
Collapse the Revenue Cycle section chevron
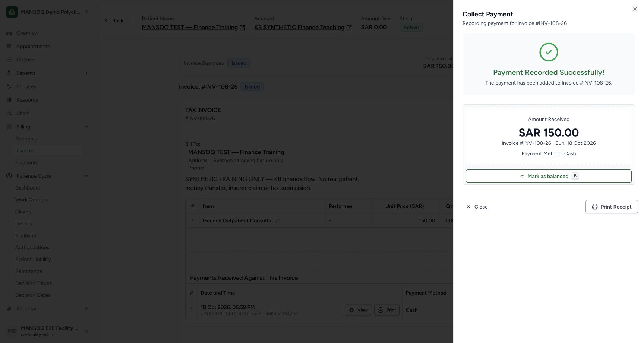click(86, 176)
